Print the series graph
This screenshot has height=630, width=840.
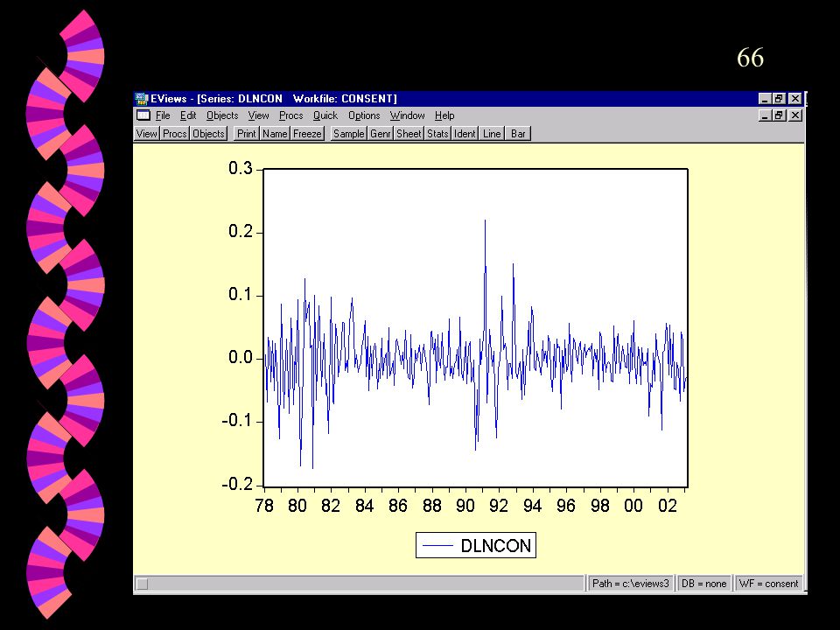(247, 133)
